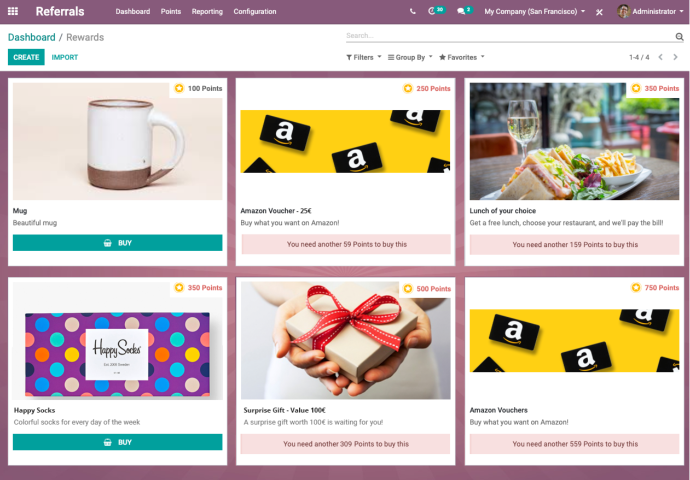690x480 pixels.
Task: Click the star icon on 250 Points
Action: (x=408, y=88)
